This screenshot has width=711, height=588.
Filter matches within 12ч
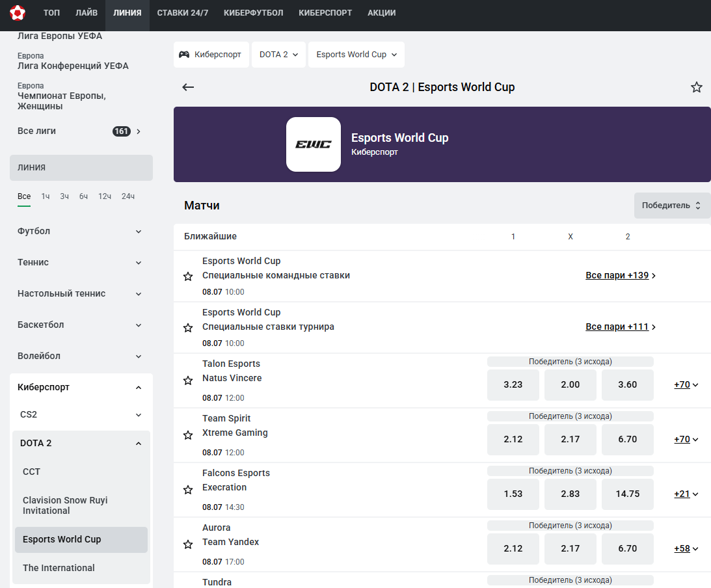[x=105, y=196]
